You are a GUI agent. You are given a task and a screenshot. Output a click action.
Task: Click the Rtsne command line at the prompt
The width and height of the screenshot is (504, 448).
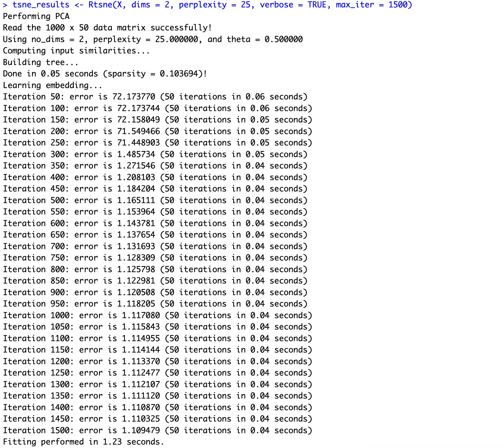pyautogui.click(x=208, y=5)
